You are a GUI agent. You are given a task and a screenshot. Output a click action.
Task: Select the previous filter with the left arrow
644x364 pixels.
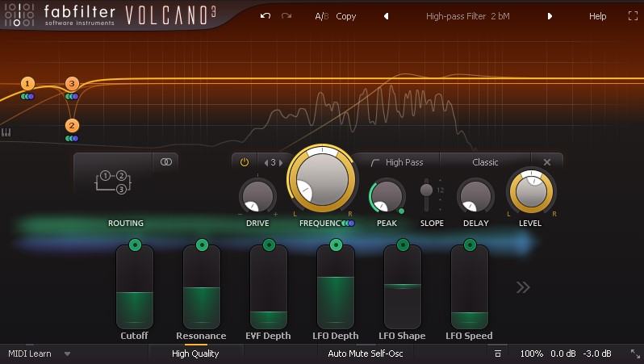point(266,163)
